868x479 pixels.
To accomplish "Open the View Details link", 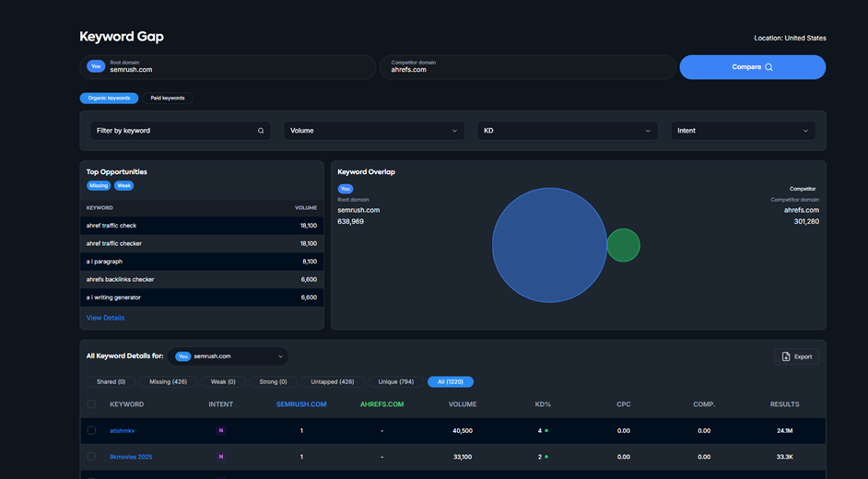I will pos(105,318).
